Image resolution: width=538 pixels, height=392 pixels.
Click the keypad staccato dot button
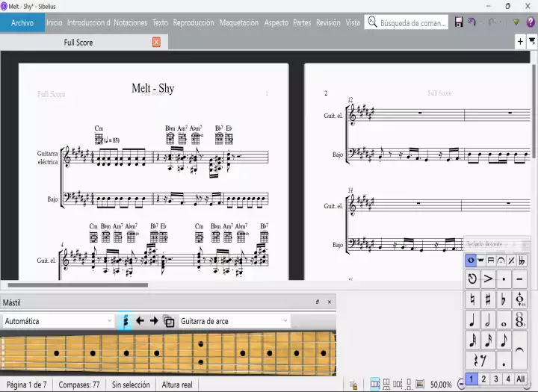pyautogui.click(x=504, y=279)
